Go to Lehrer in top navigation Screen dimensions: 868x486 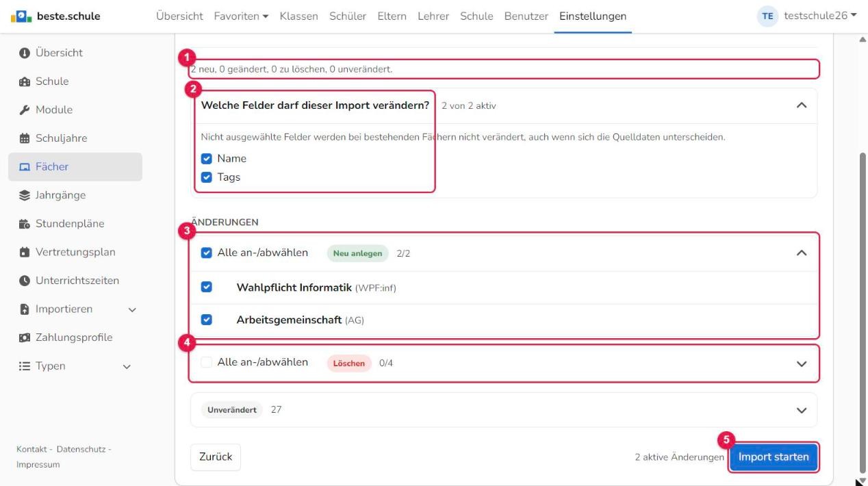tap(433, 16)
